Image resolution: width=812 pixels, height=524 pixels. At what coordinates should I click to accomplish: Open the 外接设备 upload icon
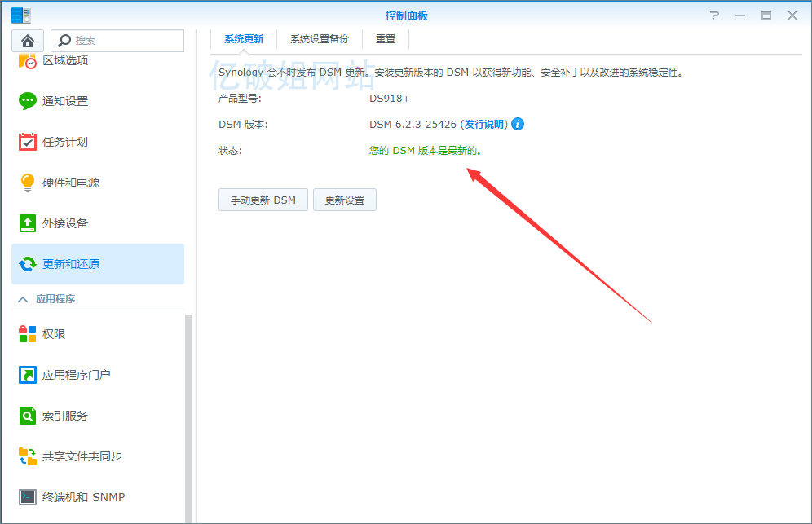(28, 223)
